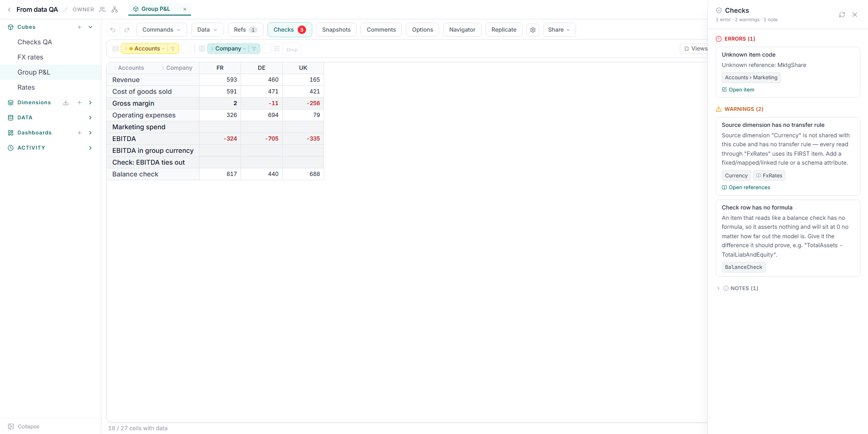Click the Redo arrow button
Screen dimensions: 868x434
pyautogui.click(x=127, y=30)
